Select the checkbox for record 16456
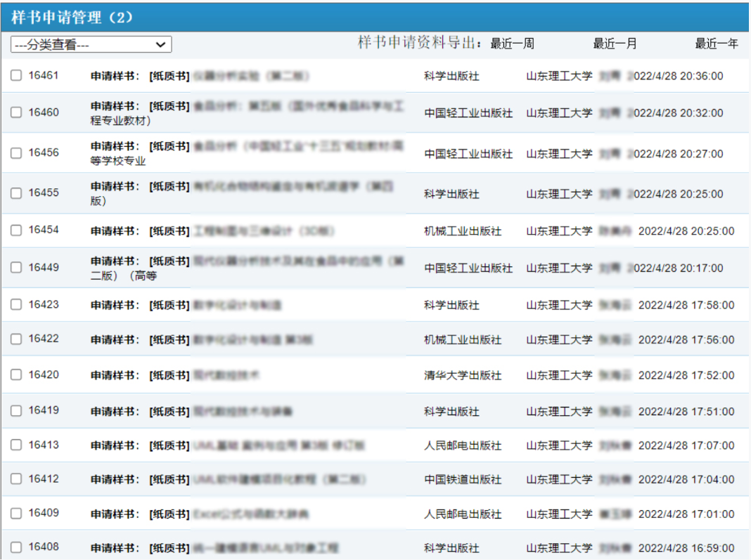Viewport: 751px width, 560px height. pos(16,152)
